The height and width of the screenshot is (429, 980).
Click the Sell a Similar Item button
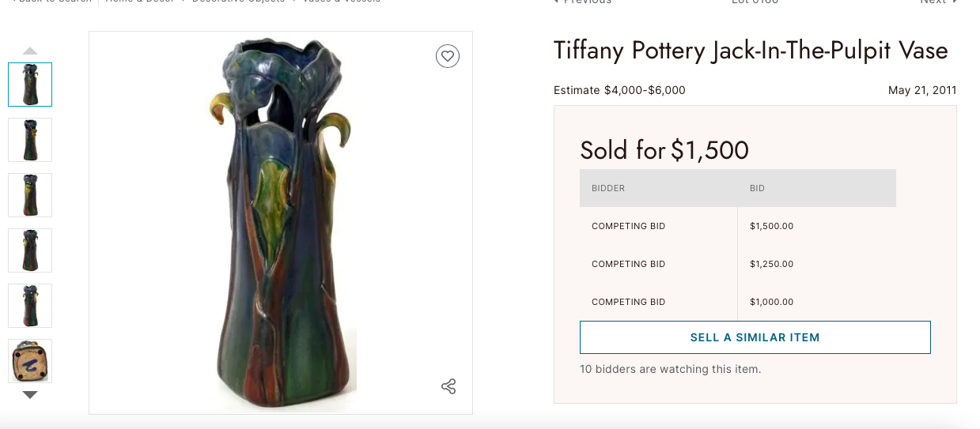(755, 337)
